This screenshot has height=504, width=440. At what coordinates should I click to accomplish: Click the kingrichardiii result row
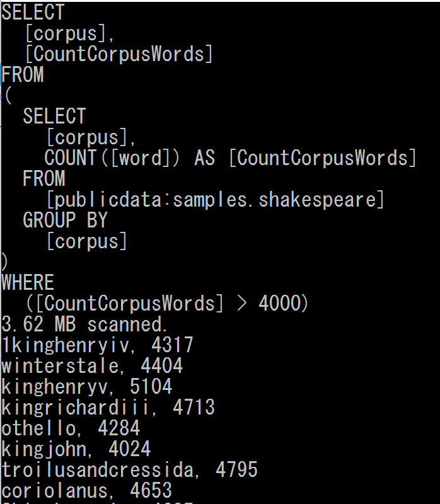[108, 408]
